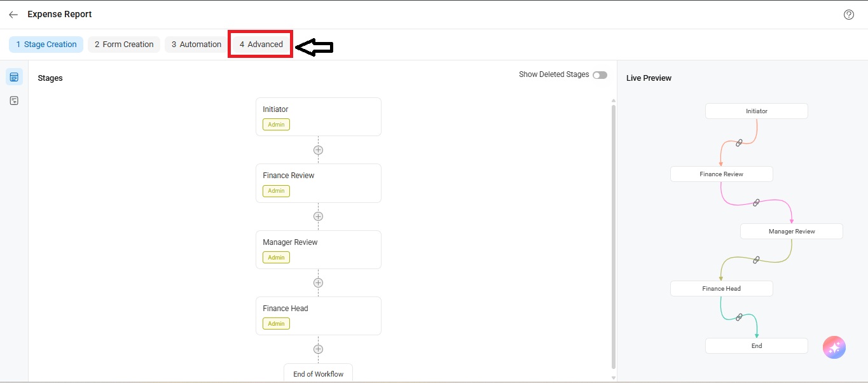This screenshot has width=868, height=383.
Task: Click link icon between Manager Review and Finance Head
Action: (756, 260)
